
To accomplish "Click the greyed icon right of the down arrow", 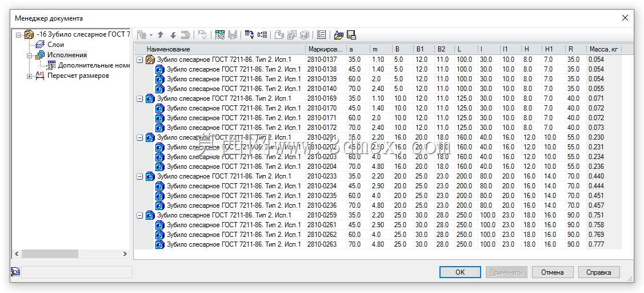I will [185, 35].
